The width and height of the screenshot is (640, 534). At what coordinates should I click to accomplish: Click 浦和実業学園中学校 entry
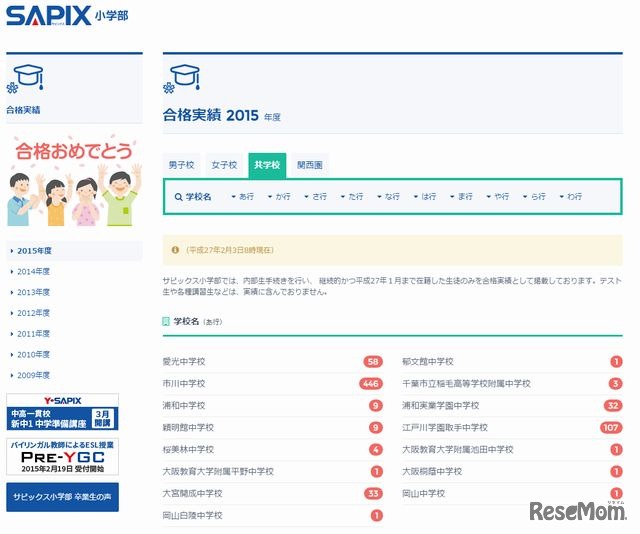(440, 405)
